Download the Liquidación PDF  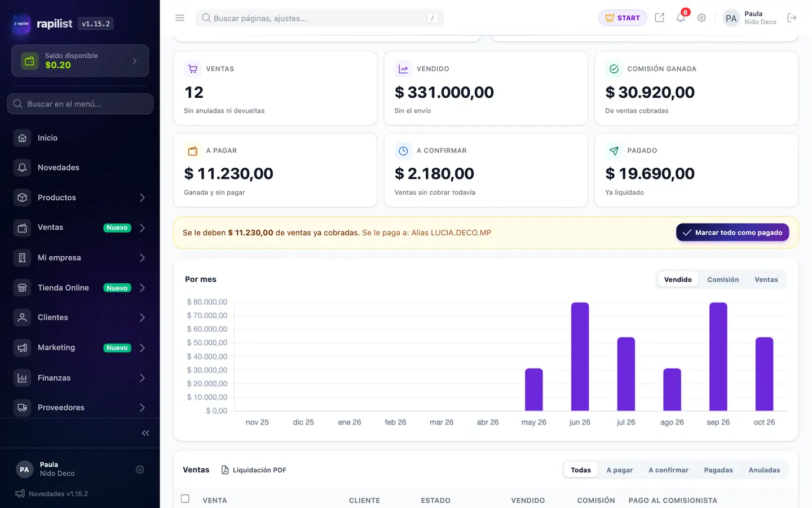254,470
